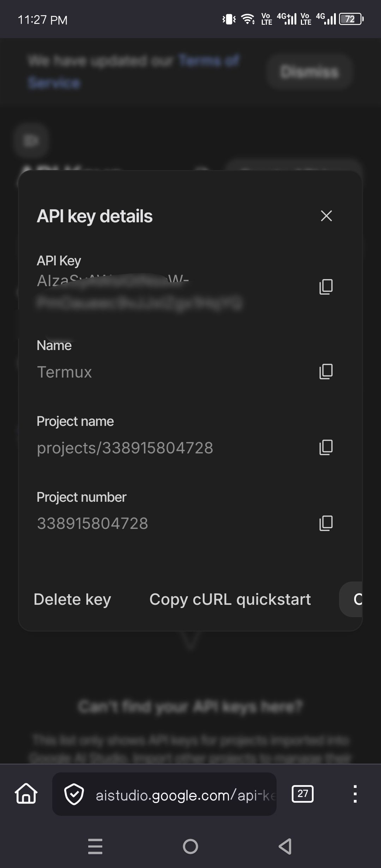
Task: Copy the API key to clipboard
Action: tap(326, 287)
